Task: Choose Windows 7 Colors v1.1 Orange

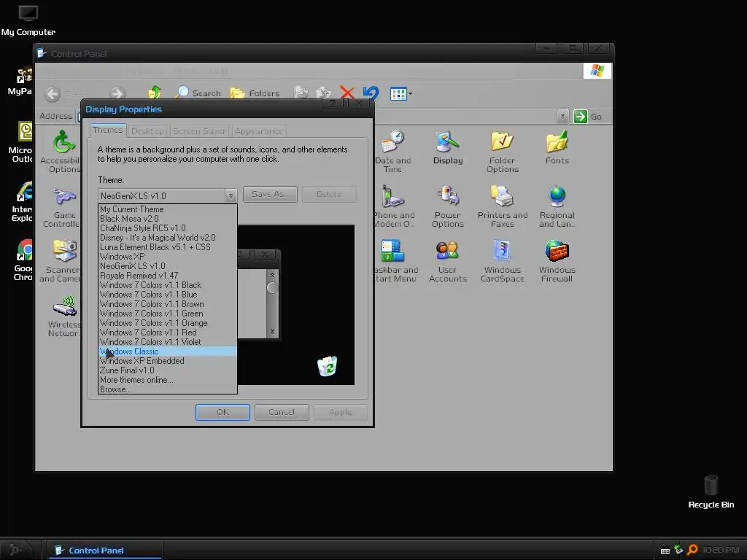Action: coord(167,323)
